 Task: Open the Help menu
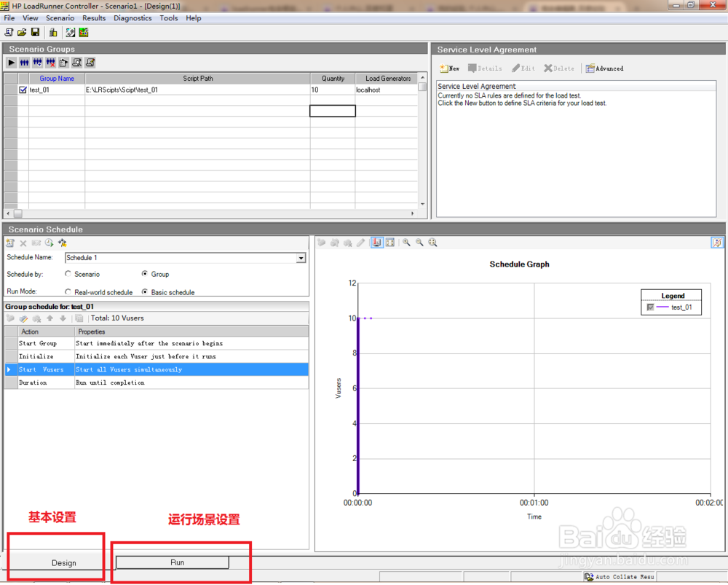click(x=194, y=18)
